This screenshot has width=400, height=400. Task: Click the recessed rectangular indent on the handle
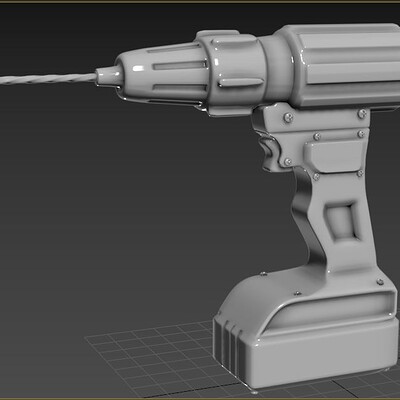343,222
